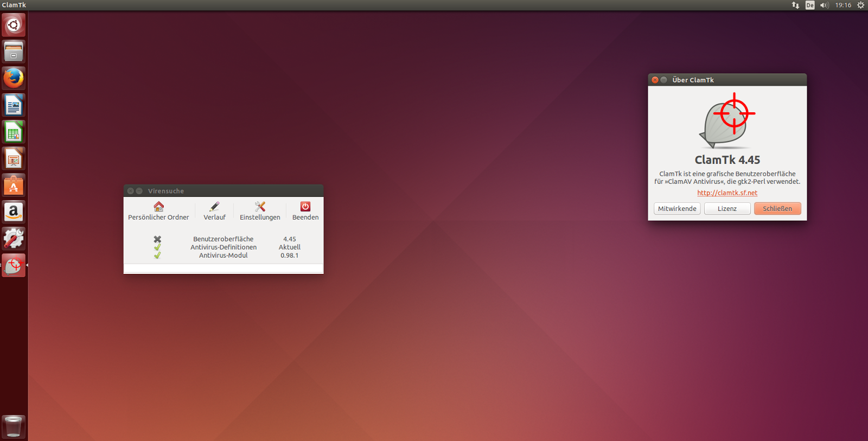Open the Files manager in the launcher

[x=14, y=52]
